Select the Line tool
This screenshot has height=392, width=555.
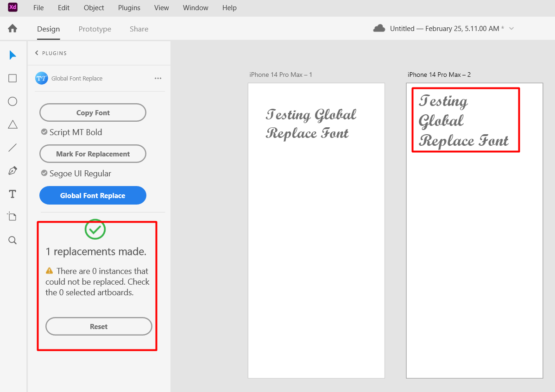(x=13, y=147)
